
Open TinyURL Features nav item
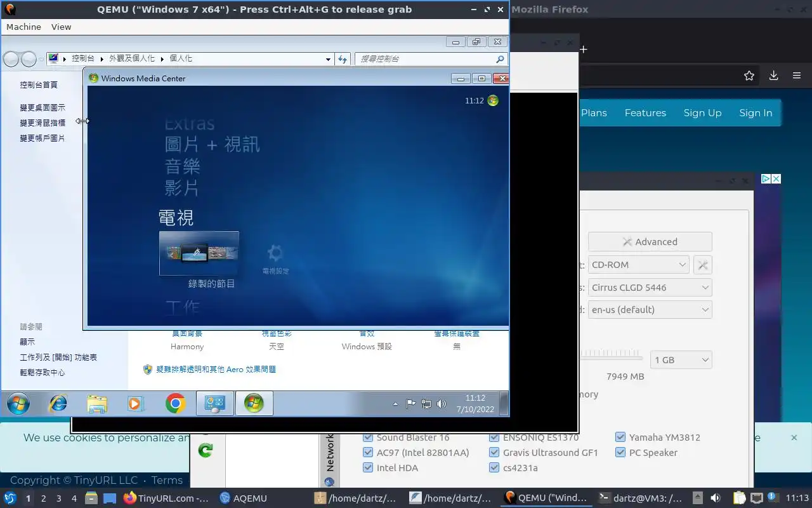[645, 112]
